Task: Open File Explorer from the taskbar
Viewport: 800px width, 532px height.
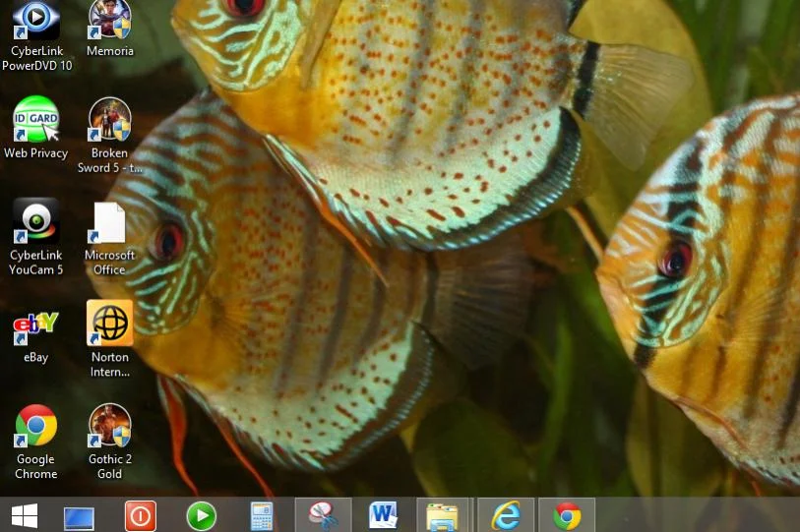Action: [x=443, y=516]
